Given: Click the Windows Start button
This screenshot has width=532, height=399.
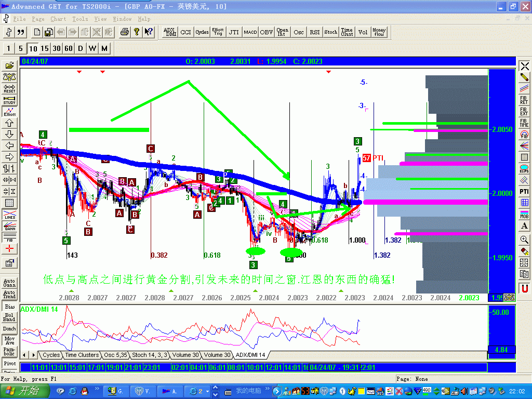Looking at the screenshot, I should click(x=24, y=391).
